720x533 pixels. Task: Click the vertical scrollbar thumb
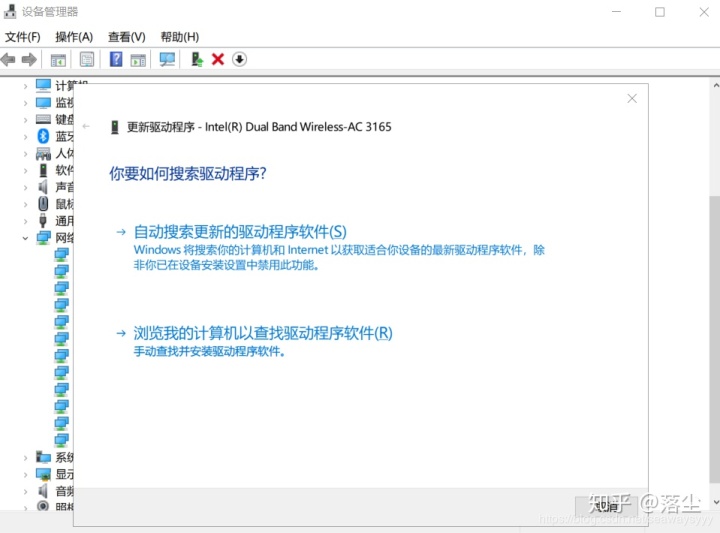pos(714,339)
